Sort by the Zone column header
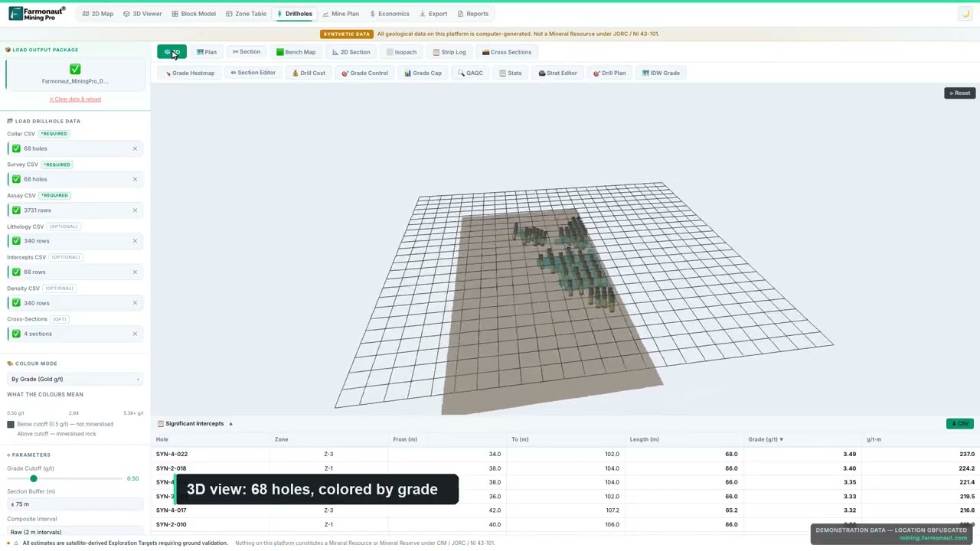The width and height of the screenshot is (980, 551). (281, 439)
